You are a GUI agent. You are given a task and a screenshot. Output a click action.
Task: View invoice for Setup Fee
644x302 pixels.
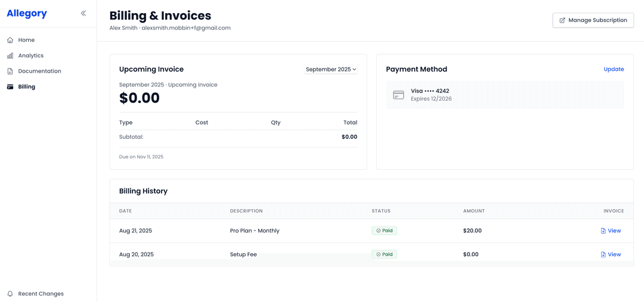point(614,254)
